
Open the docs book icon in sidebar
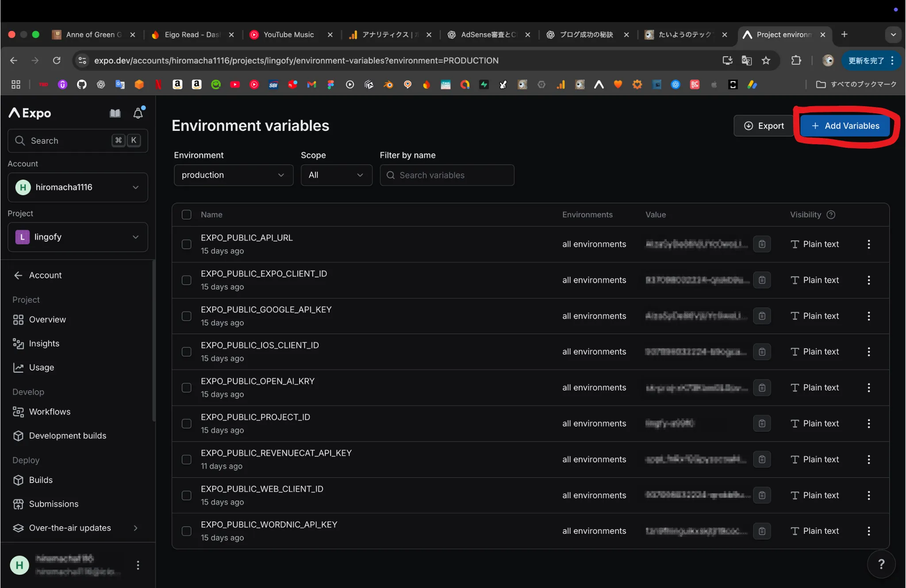(115, 114)
